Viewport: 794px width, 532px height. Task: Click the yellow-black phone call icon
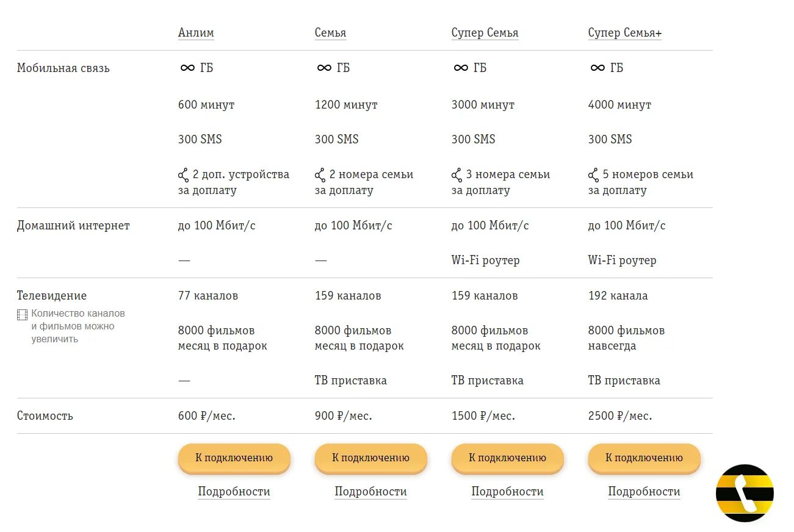[745, 493]
